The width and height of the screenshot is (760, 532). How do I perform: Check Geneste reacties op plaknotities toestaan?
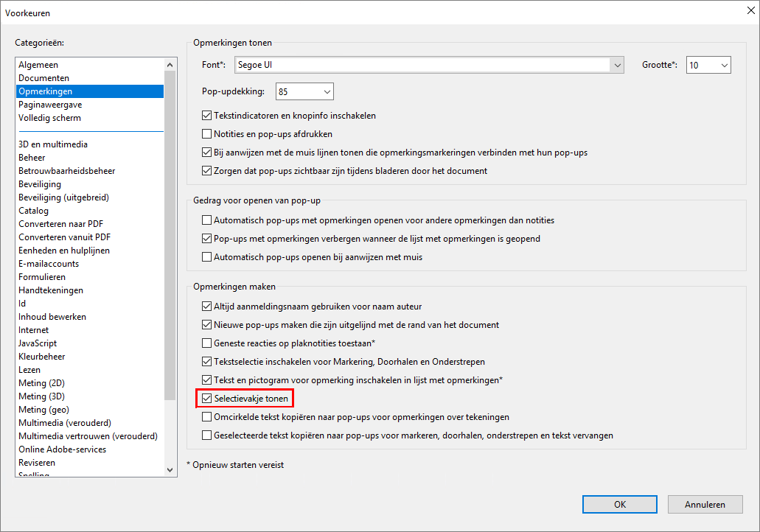click(x=207, y=343)
